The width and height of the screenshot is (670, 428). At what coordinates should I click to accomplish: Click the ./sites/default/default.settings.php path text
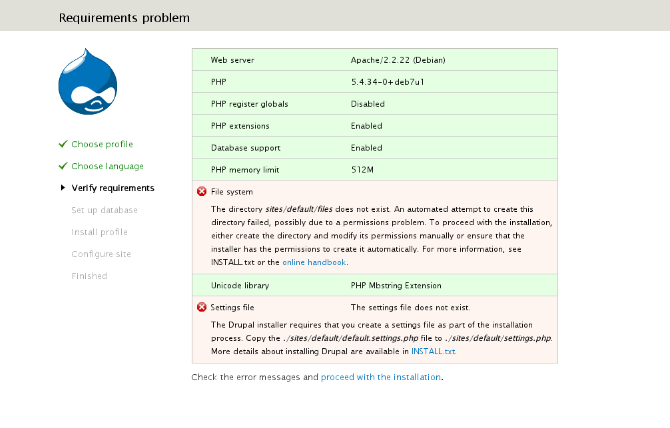pos(350,338)
